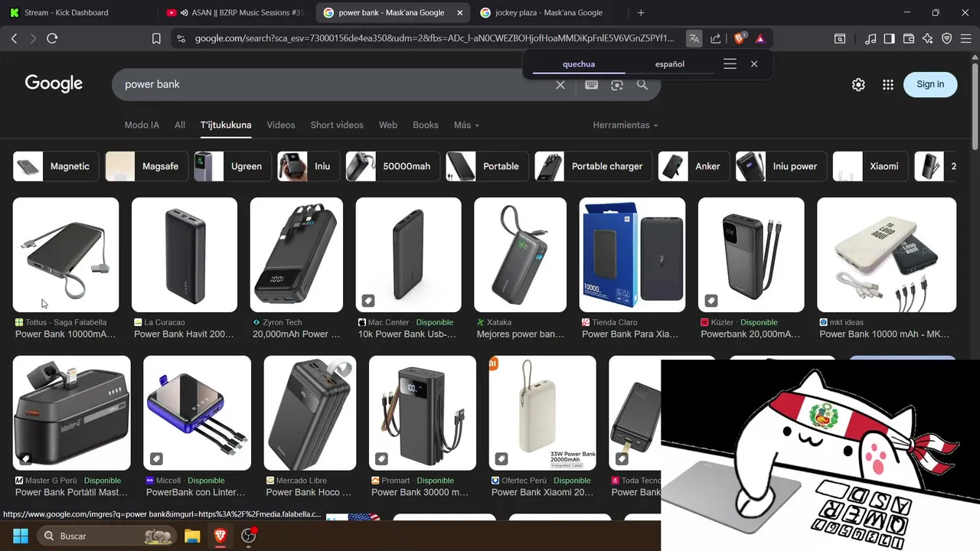Viewport: 980px width, 551px height.
Task: Filter images by 50000mah chip
Action: tap(393, 166)
